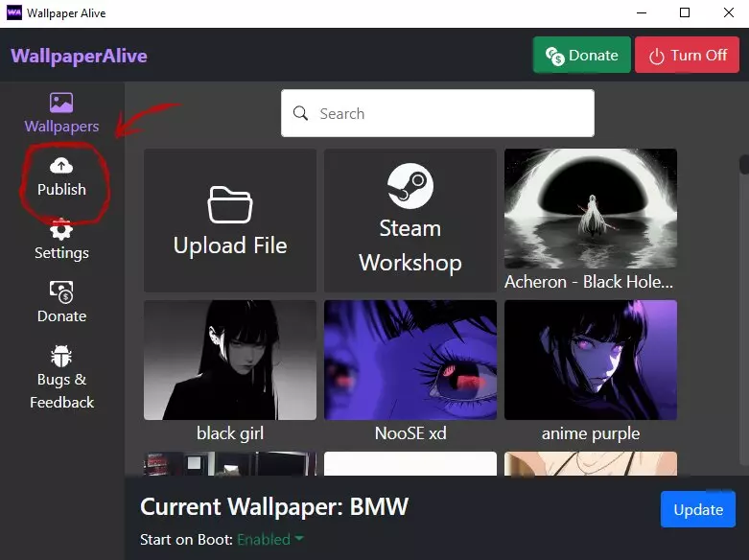Click the 'black girl' caption text
749x560 pixels.
click(x=230, y=433)
